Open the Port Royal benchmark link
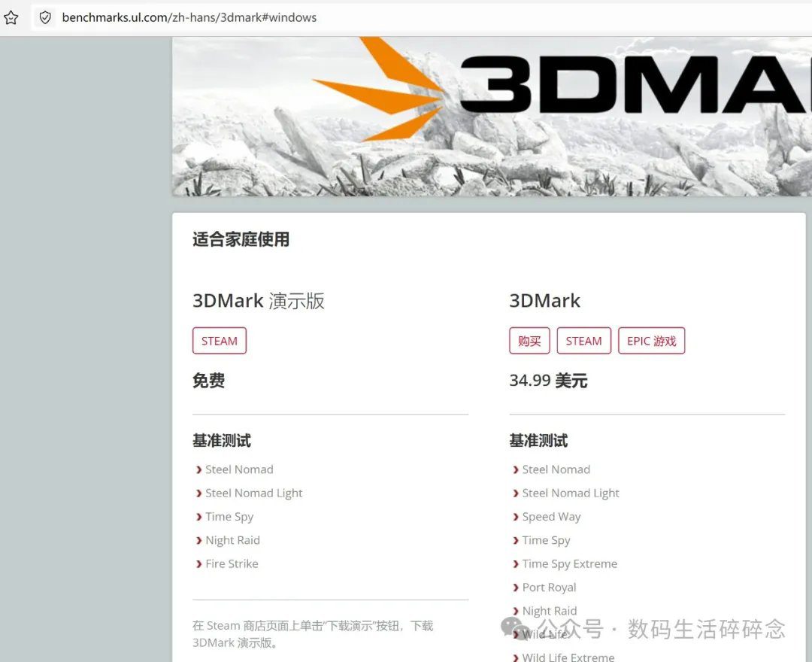The image size is (812, 662). pyautogui.click(x=549, y=587)
